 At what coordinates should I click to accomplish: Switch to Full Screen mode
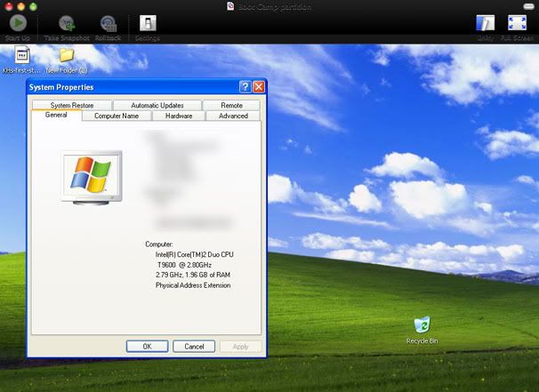[517, 23]
